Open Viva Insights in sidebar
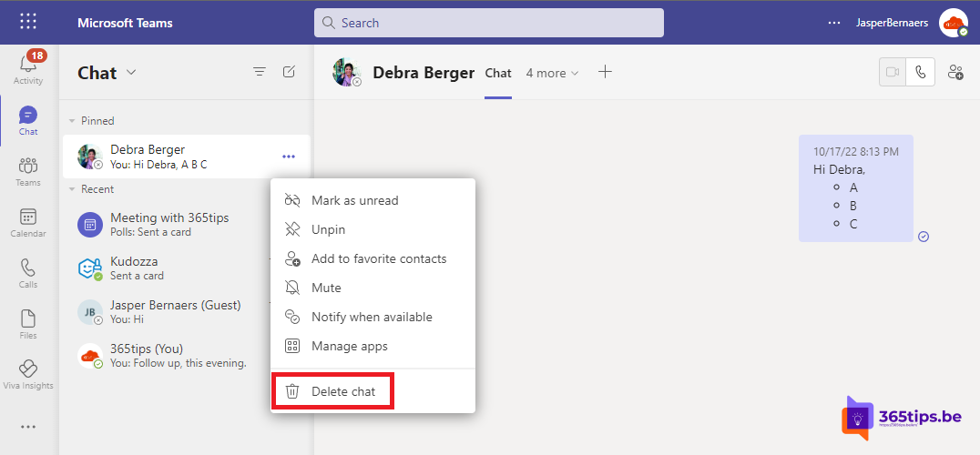980x455 pixels. pyautogui.click(x=28, y=375)
